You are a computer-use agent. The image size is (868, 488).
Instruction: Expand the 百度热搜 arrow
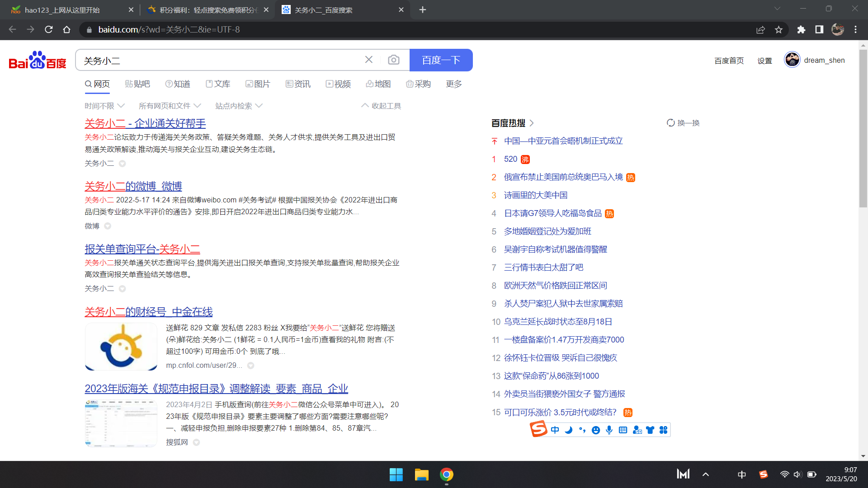(532, 123)
